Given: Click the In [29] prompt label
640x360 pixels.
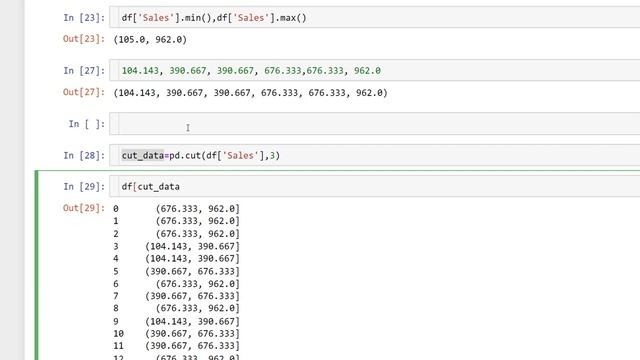Looking at the screenshot, I should pos(84,187).
